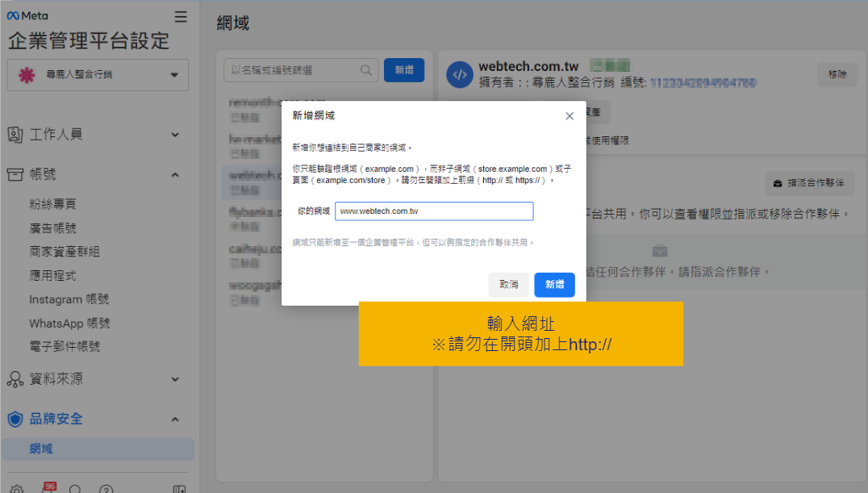Go to Instagram 帳號 in the sidebar
This screenshot has width=868, height=493.
(69, 299)
